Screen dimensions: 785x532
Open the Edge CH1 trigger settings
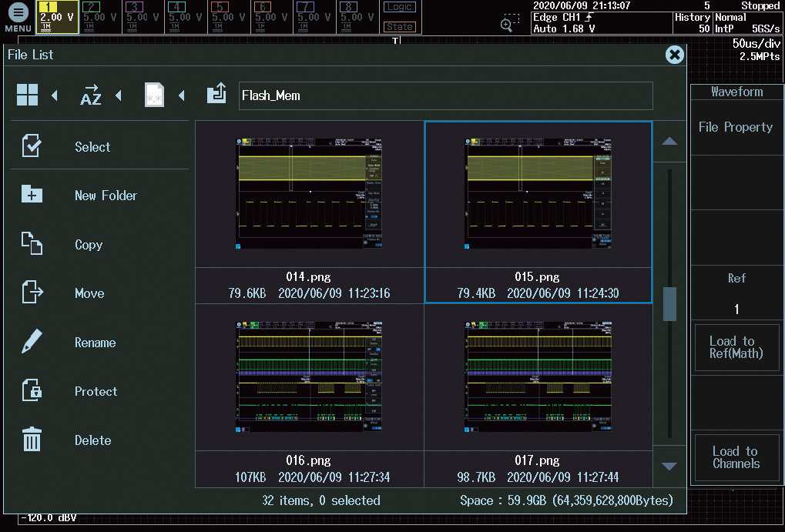[x=601, y=23]
